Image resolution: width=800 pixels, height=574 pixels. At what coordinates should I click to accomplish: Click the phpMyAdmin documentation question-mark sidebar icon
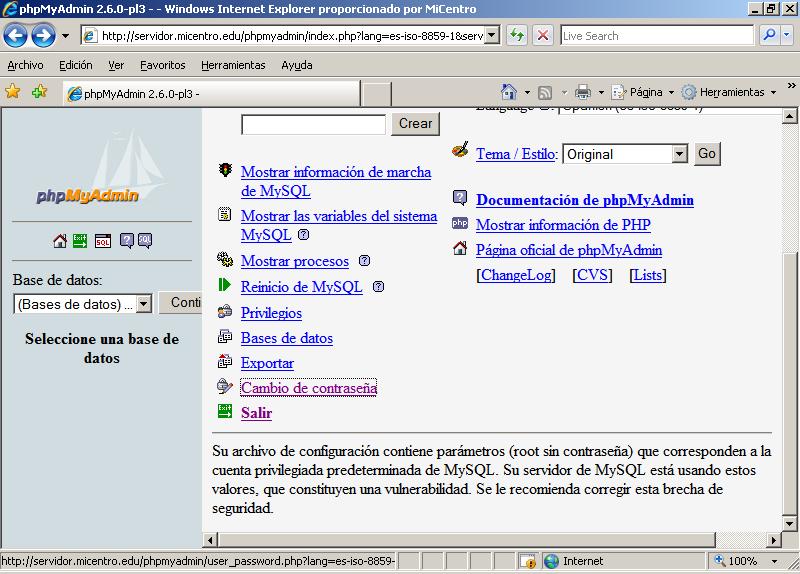[127, 240]
